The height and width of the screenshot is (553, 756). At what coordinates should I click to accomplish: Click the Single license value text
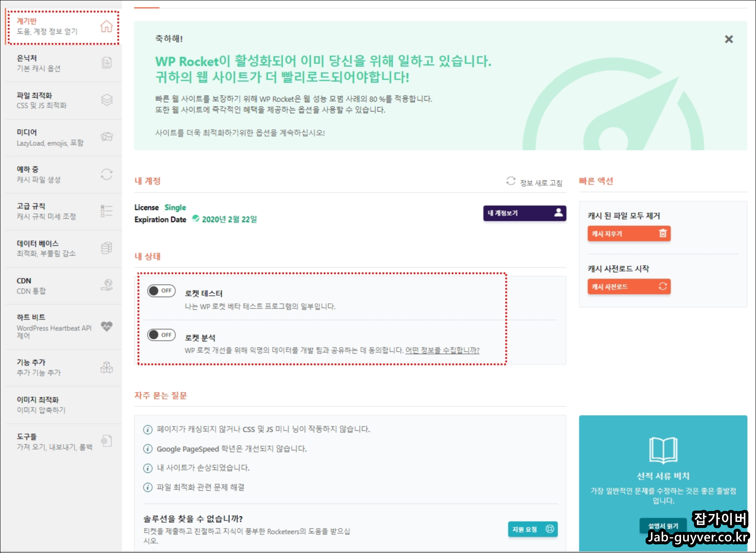(175, 207)
